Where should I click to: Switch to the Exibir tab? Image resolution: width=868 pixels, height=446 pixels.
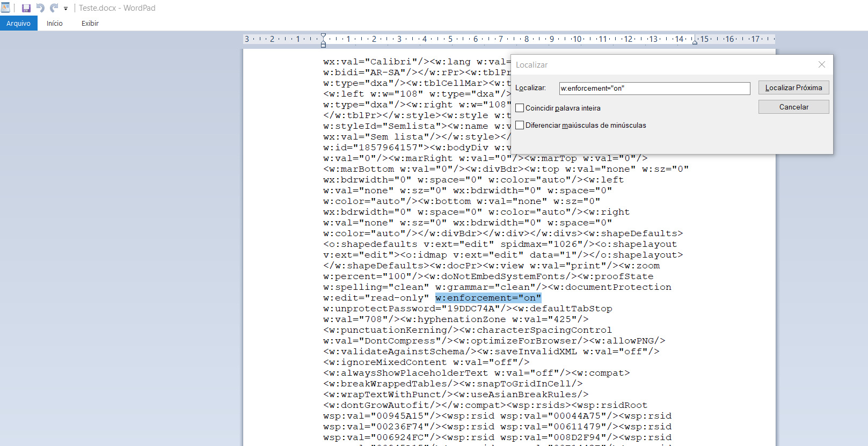[90, 23]
